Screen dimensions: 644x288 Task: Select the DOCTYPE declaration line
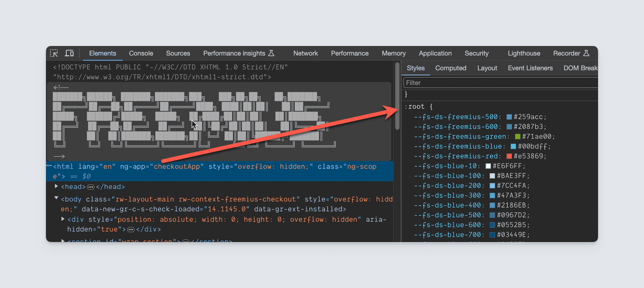point(170,72)
